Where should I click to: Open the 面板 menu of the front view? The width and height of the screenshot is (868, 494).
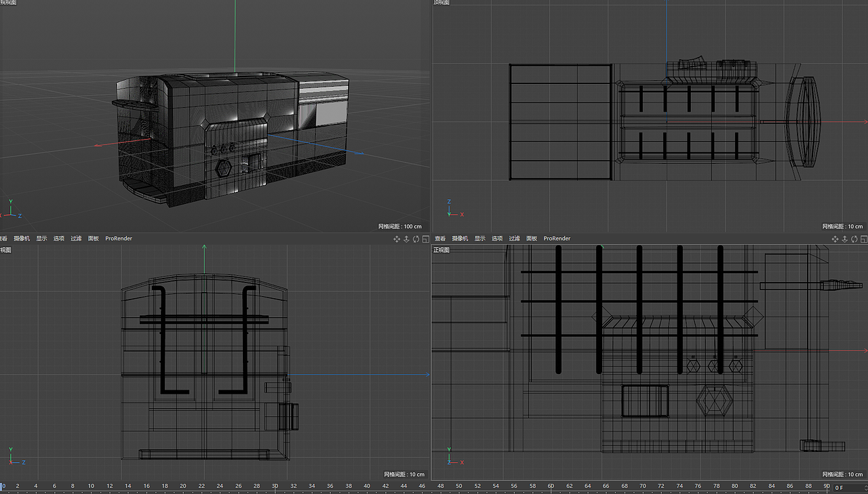(x=532, y=239)
